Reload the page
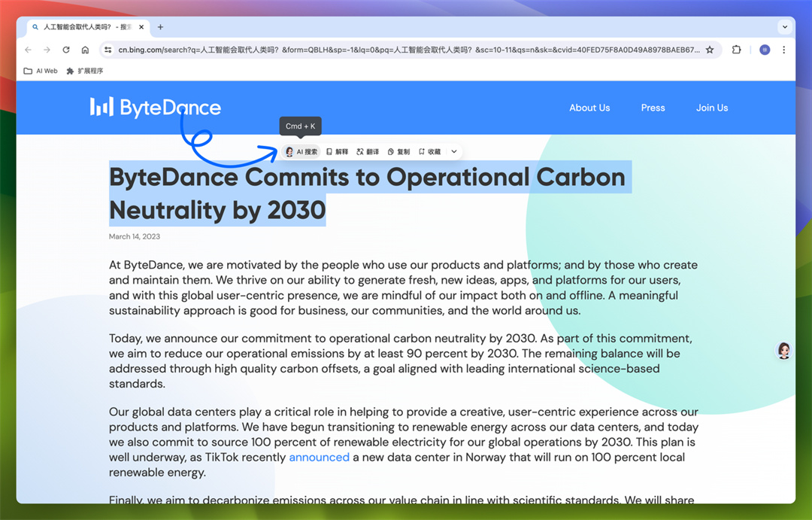Image resolution: width=812 pixels, height=520 pixels. 66,50
